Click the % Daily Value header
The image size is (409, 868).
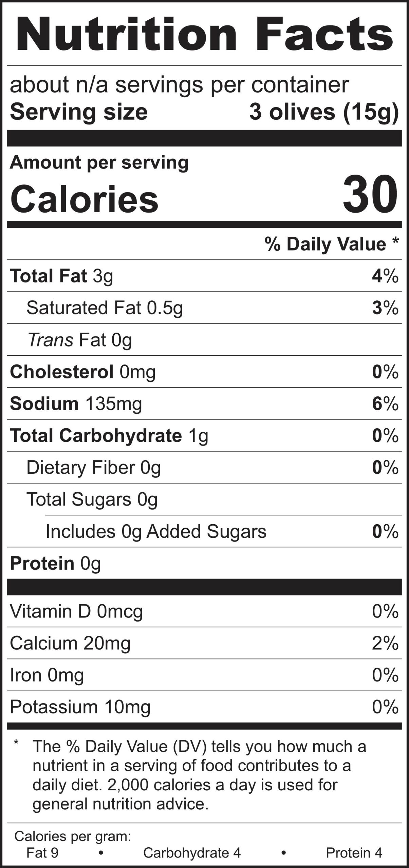point(331,244)
